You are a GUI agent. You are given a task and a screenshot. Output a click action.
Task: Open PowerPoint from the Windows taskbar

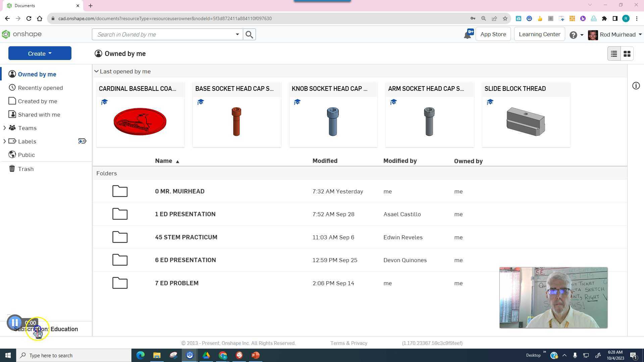point(256,355)
